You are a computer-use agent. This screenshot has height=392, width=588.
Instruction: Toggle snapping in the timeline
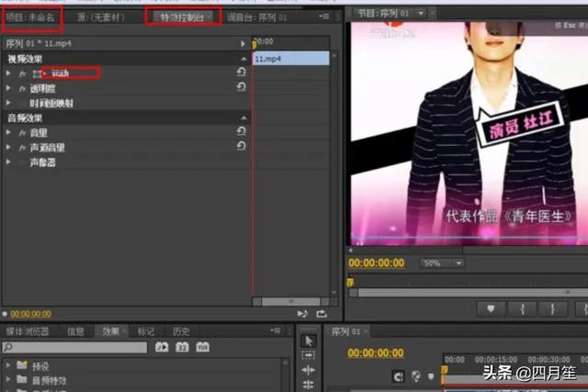tap(398, 376)
